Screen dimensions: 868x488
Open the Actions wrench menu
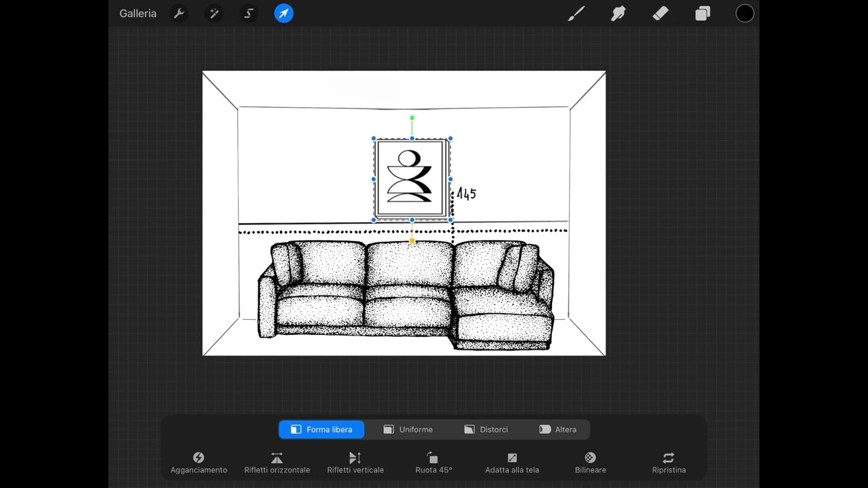pyautogui.click(x=179, y=14)
